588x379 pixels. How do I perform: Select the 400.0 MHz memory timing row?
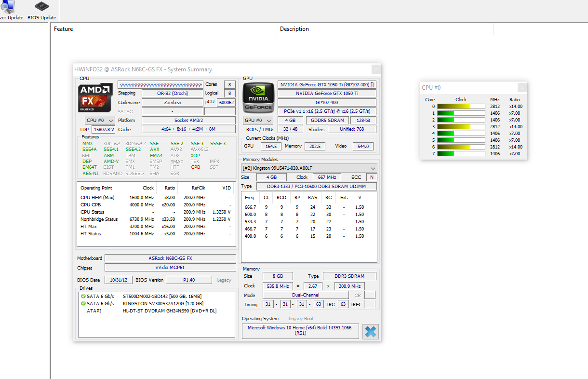click(x=309, y=236)
